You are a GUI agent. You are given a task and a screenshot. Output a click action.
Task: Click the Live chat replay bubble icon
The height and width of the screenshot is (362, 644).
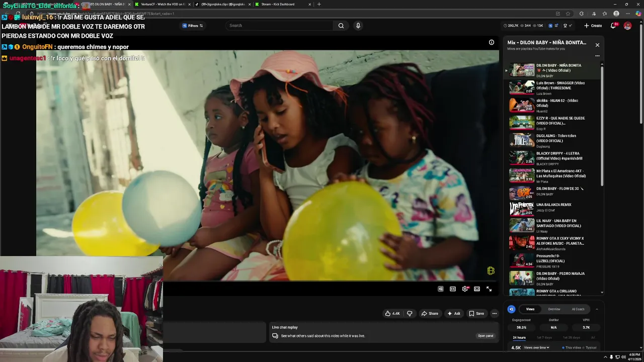275,336
